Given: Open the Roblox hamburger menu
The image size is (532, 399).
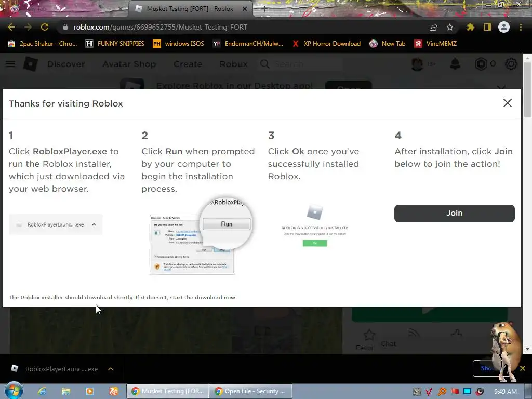Looking at the screenshot, I should (10, 64).
